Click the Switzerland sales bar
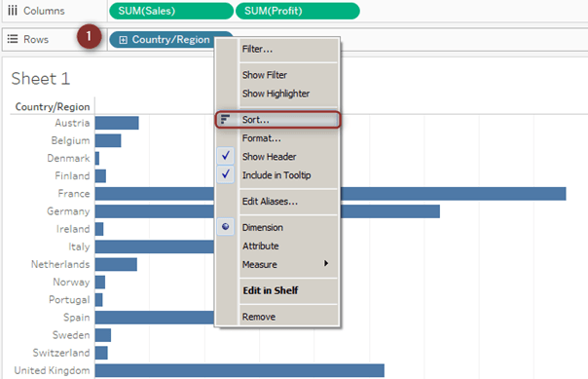 point(101,353)
